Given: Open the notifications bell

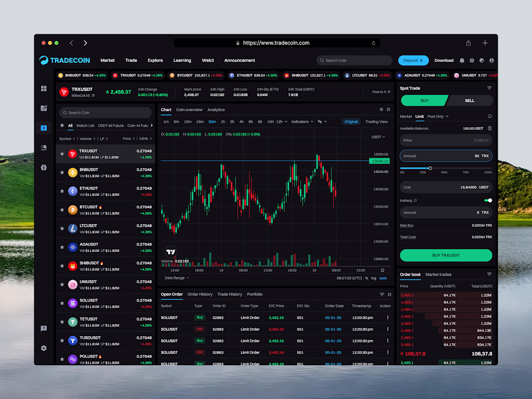Looking at the screenshot, I should click(462, 60).
